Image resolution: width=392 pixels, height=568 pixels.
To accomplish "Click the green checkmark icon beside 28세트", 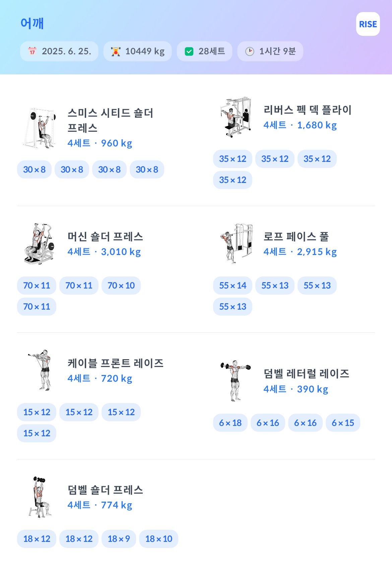I will [189, 51].
